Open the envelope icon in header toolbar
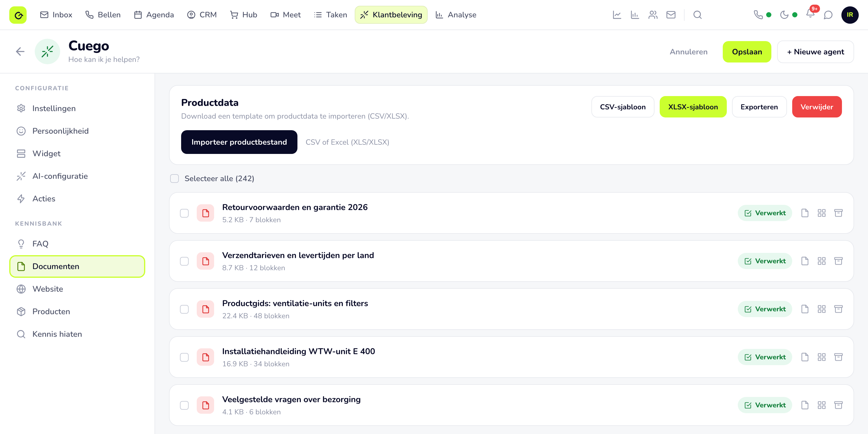This screenshot has width=868, height=434. tap(671, 15)
